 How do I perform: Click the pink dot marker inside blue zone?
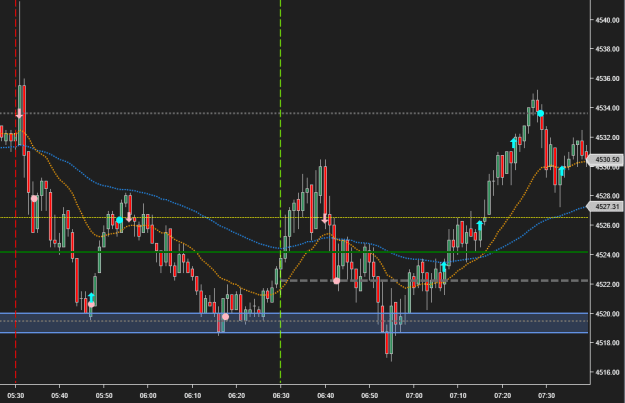click(x=225, y=317)
